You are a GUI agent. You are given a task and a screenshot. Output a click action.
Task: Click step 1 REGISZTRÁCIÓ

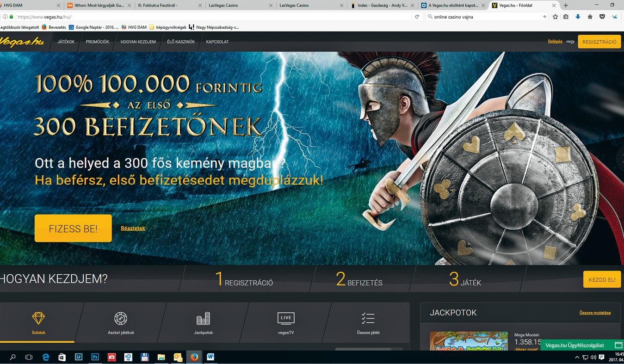click(244, 279)
